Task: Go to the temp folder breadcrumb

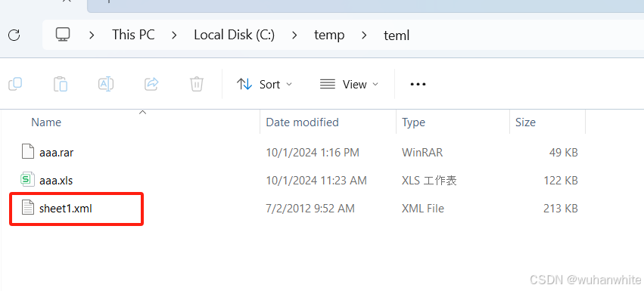Action: click(x=329, y=35)
